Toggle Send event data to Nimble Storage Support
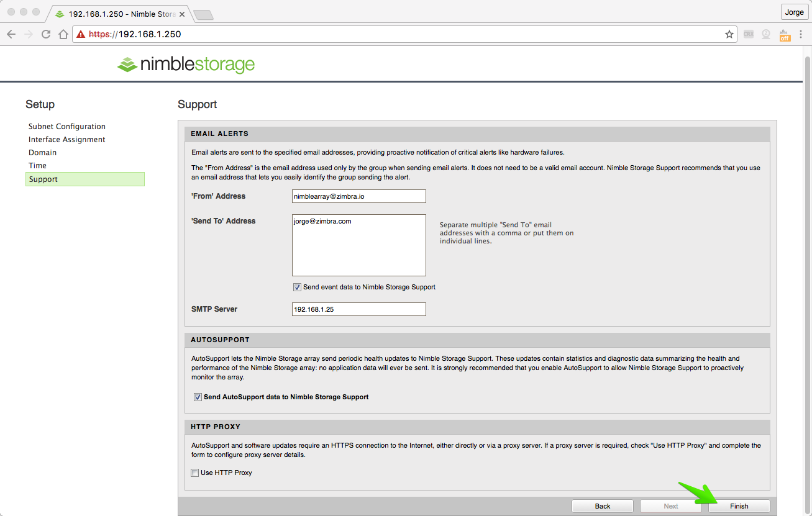This screenshot has height=516, width=812. [x=298, y=287]
